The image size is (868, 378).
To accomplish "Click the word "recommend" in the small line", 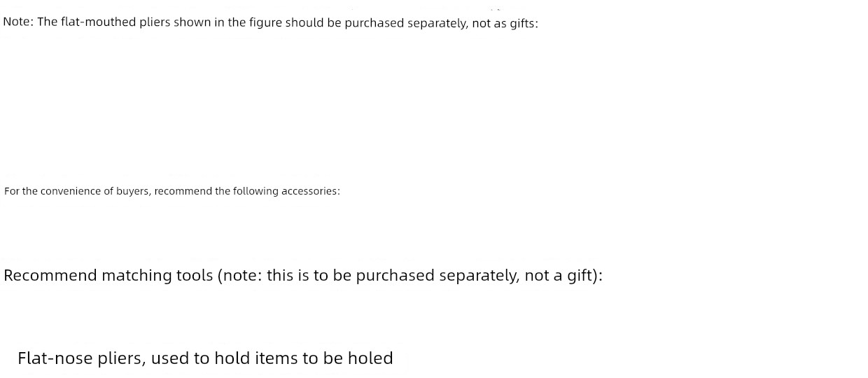I will coord(183,191).
